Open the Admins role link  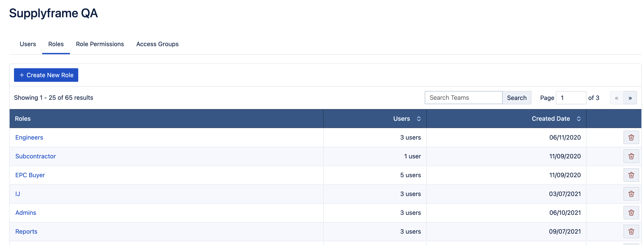tap(26, 212)
